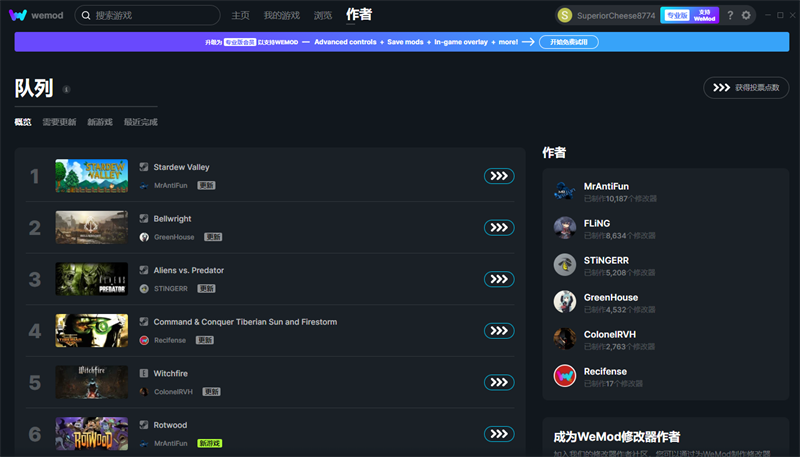Open Witchfire thumbnail
This screenshot has height=457, width=800.
point(92,382)
